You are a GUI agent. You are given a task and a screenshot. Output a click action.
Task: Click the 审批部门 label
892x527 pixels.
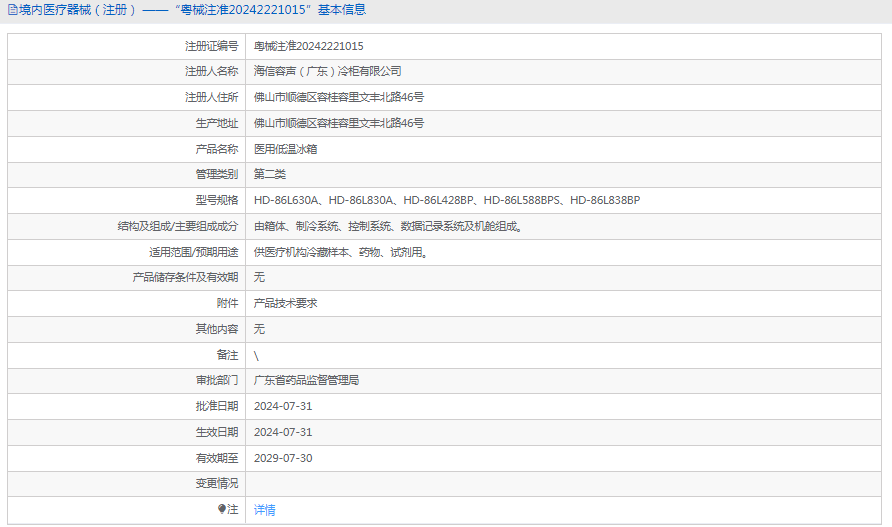click(217, 381)
